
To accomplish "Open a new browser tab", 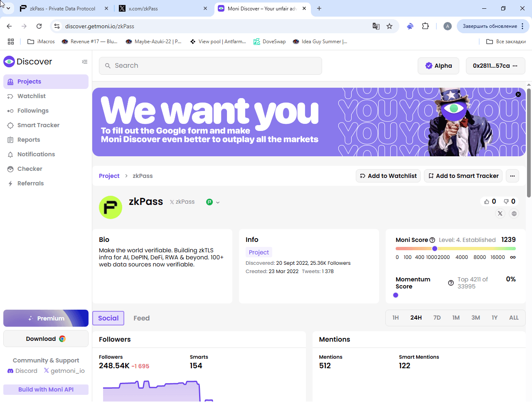I will tap(319, 8).
